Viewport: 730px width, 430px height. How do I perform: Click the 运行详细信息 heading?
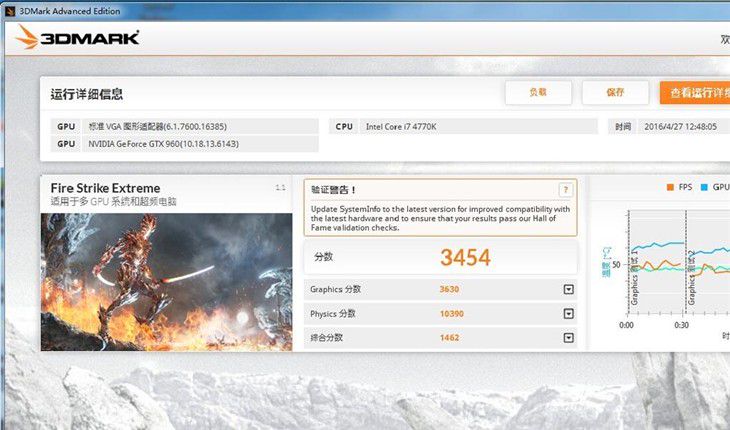(87, 94)
